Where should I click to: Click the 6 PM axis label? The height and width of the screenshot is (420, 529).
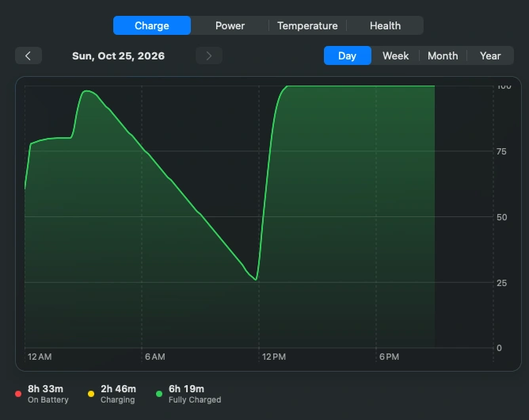[389, 357]
